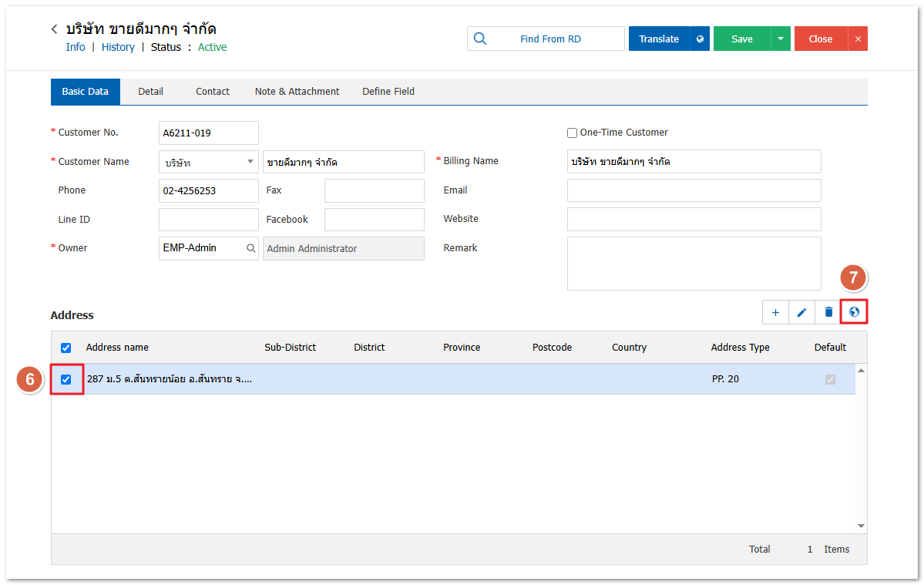
Task: Open the Note & Attachment tab
Action: 297,92
